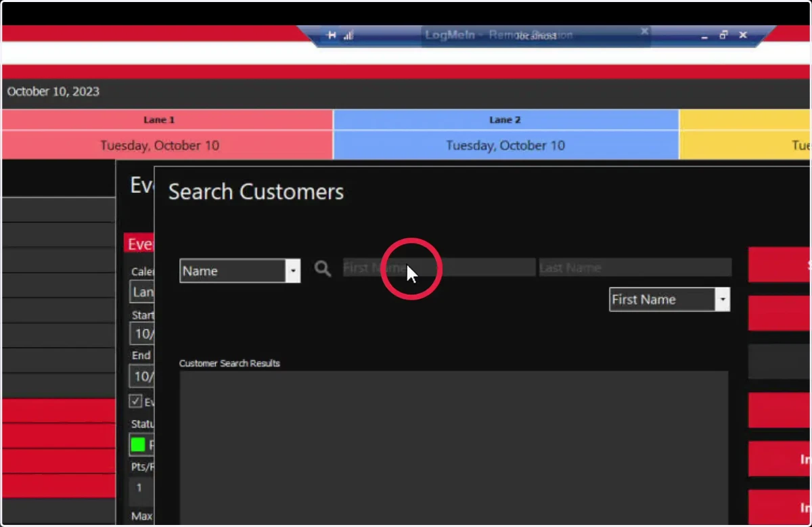Click the End date field in Event window
Screen dimensions: 812x527
pos(142,375)
